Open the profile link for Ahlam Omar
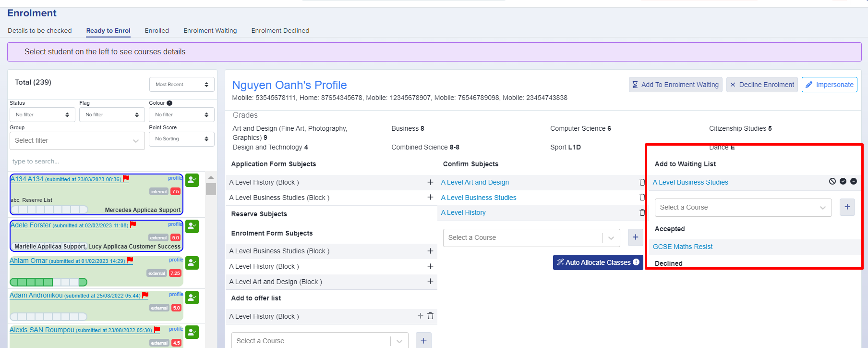 pos(176,260)
